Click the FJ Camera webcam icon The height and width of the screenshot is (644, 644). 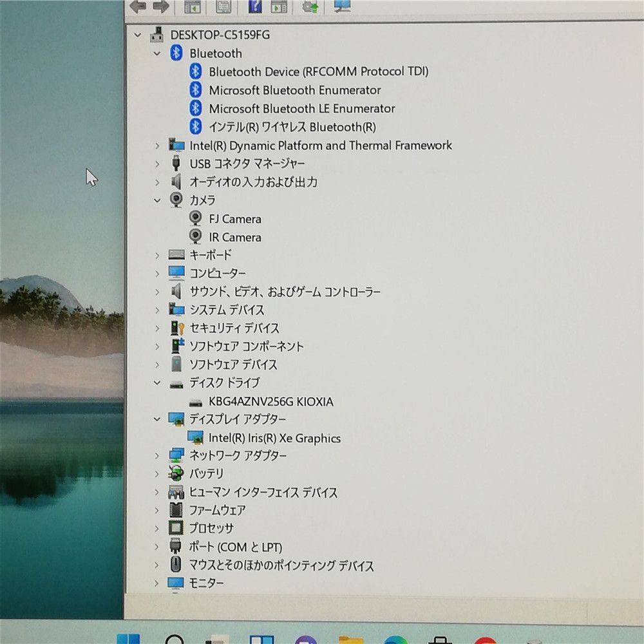point(196,218)
